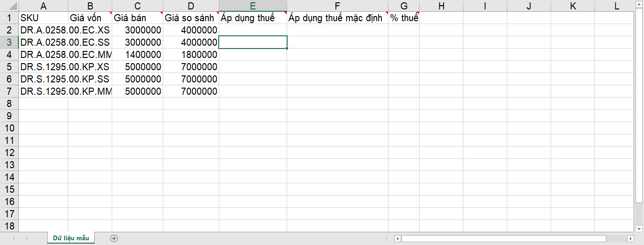Select row 8 header
Viewport: 644px width, 245px height.
(9, 104)
